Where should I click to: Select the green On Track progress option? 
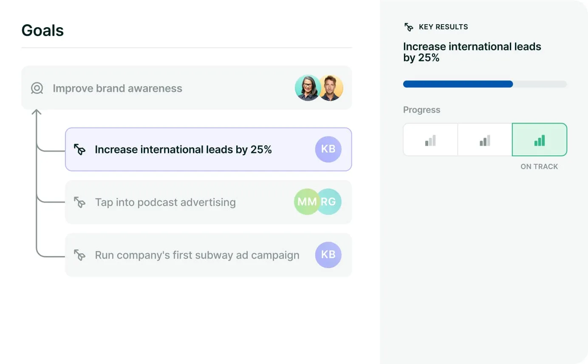pos(540,140)
